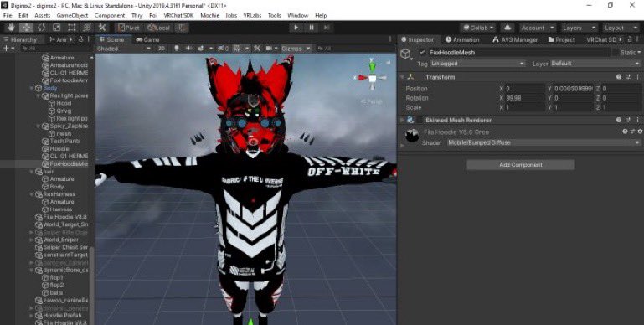The width and height of the screenshot is (644, 325).
Task: Toggle Local/Global handle rotation
Action: 158,28
